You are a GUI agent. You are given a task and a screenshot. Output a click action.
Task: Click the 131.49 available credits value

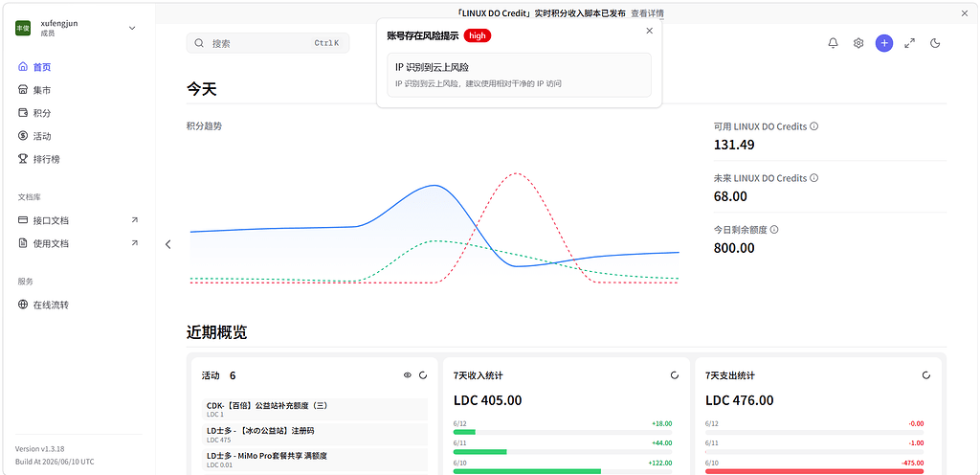pyautogui.click(x=734, y=145)
